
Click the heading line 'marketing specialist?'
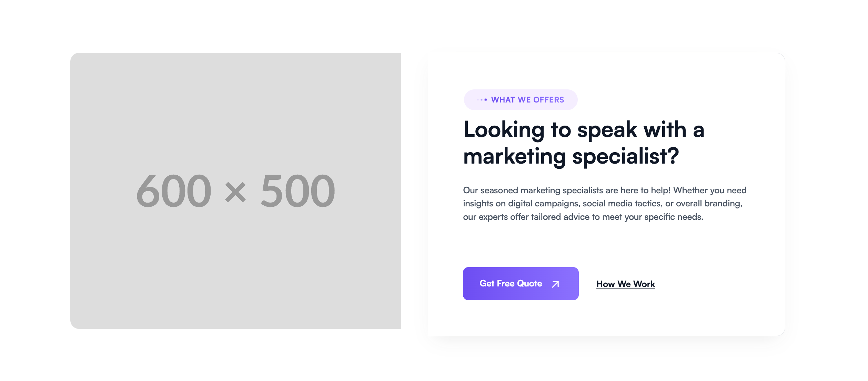tap(571, 156)
